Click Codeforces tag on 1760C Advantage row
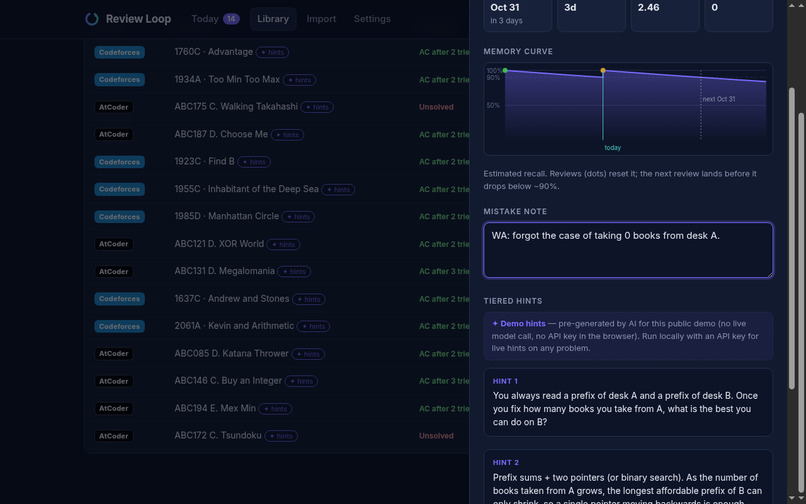 (119, 52)
